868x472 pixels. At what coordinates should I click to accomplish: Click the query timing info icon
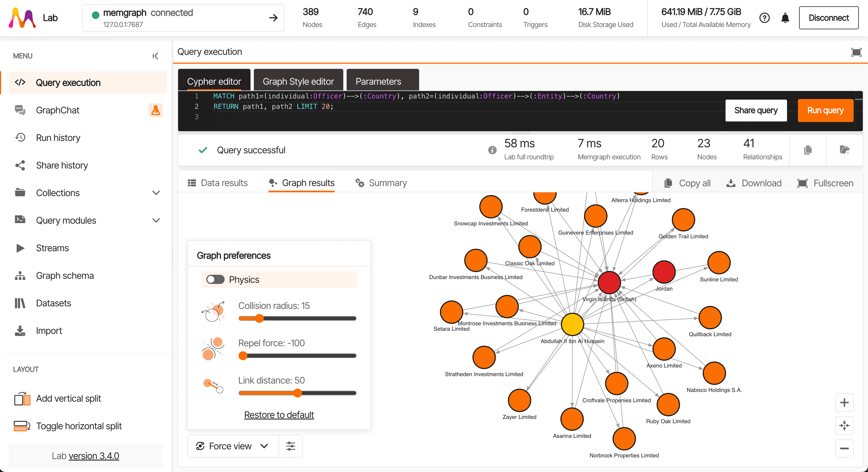(492, 150)
